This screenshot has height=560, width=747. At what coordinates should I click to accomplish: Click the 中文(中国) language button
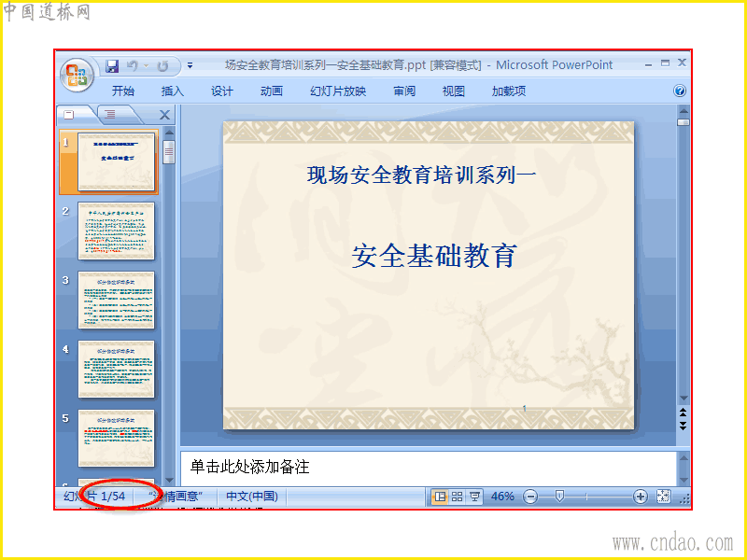[x=251, y=497]
